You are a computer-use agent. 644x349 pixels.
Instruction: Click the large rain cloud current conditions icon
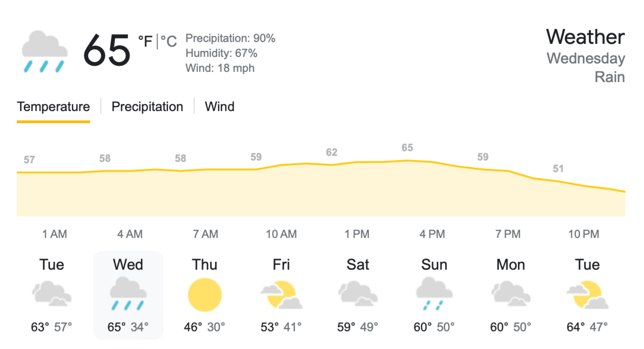pyautogui.click(x=44, y=51)
